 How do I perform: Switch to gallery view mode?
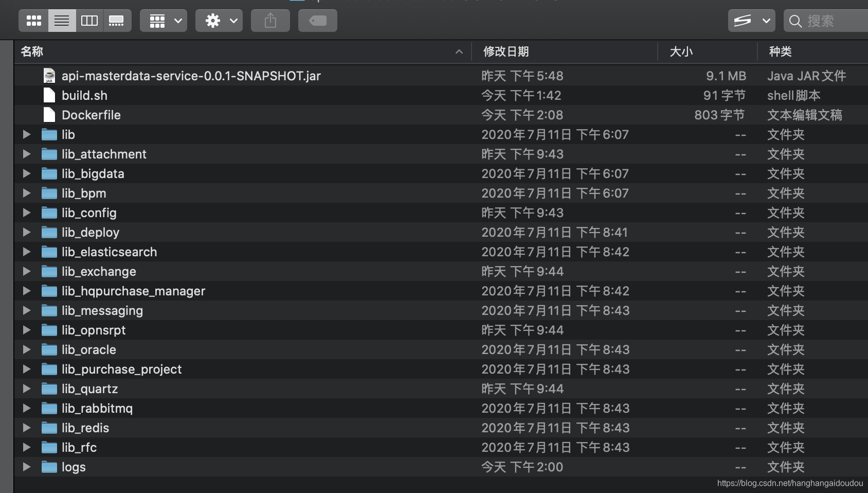(117, 21)
